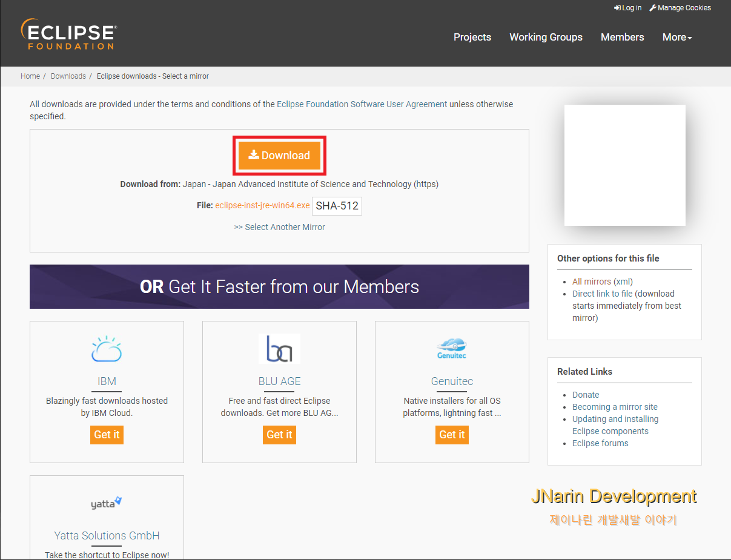Click Get it under Genuitec
This screenshot has height=560, width=731.
[x=452, y=435]
